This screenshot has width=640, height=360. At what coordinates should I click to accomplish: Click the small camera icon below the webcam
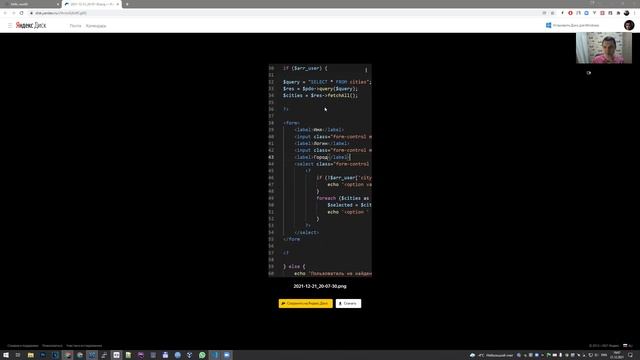pos(589,73)
